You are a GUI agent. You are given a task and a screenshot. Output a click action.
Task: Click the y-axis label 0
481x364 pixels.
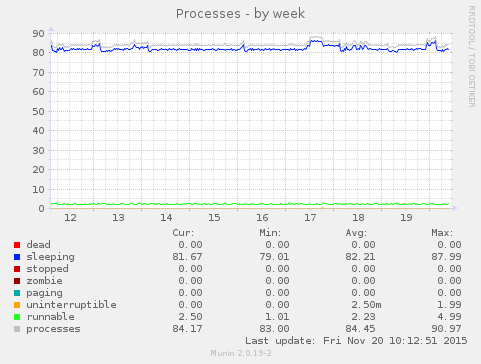click(41, 209)
